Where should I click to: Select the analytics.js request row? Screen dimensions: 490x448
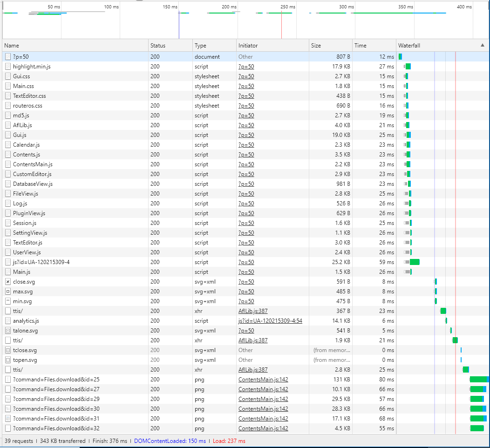coord(26,321)
